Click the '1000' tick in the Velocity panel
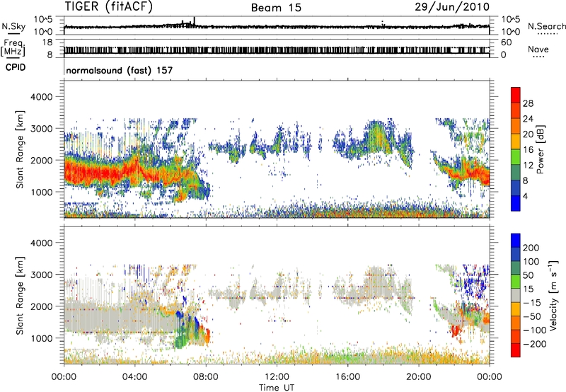The image size is (566, 392). (41, 338)
